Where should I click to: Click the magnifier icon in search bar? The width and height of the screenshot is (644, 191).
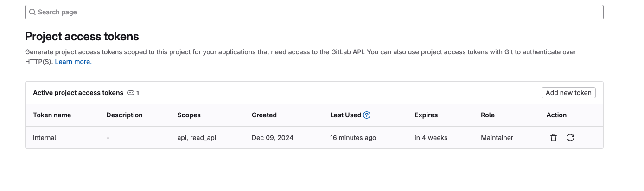32,12
